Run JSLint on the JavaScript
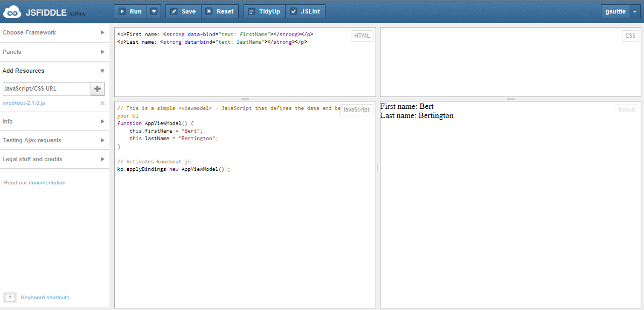This screenshot has width=644, height=310. [305, 11]
